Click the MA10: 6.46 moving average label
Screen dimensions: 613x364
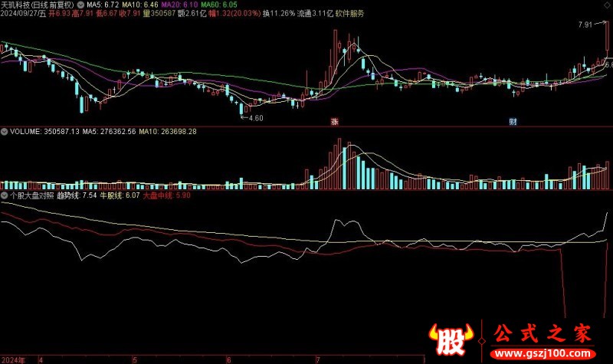click(140, 5)
